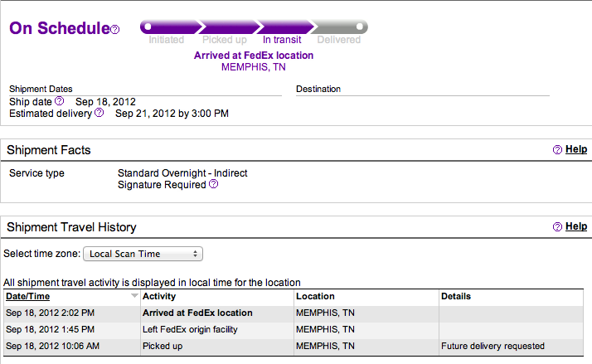This screenshot has height=364, width=592.
Task: Click question mark next to Estimated delivery
Action: click(99, 113)
